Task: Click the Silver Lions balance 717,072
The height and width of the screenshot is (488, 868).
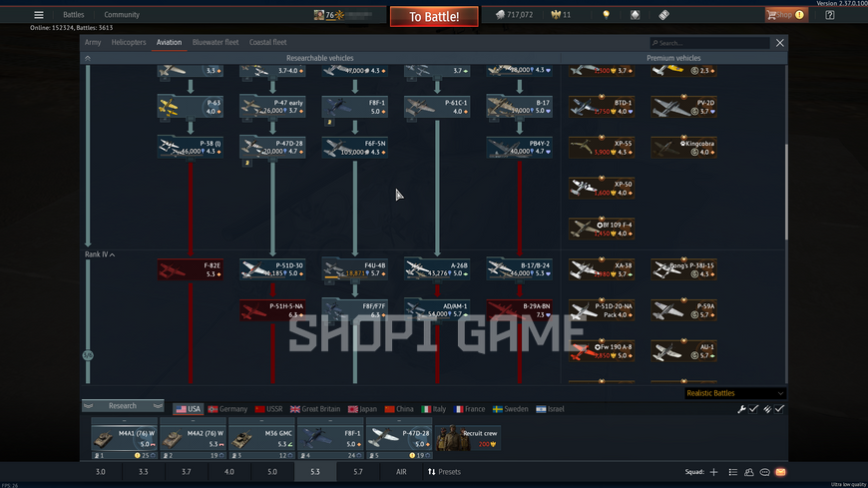Action: coord(514,15)
